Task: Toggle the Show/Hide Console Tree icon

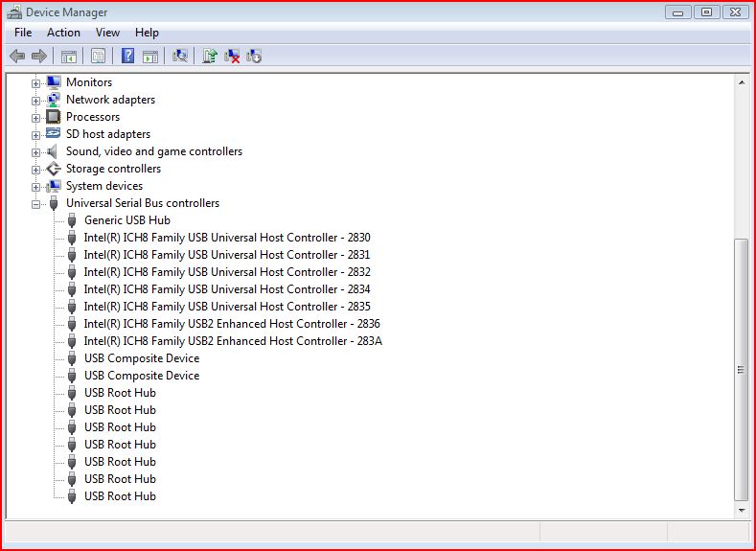Action: 69,57
